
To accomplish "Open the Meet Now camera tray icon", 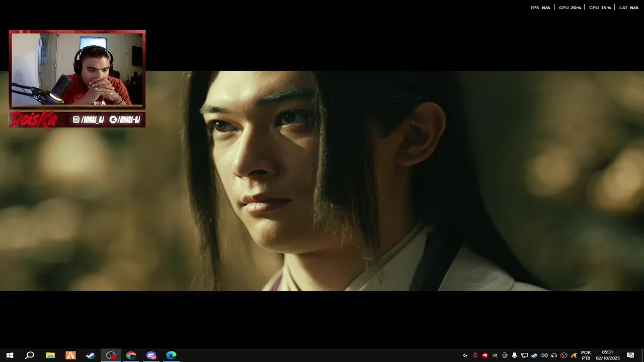I will coord(505,355).
